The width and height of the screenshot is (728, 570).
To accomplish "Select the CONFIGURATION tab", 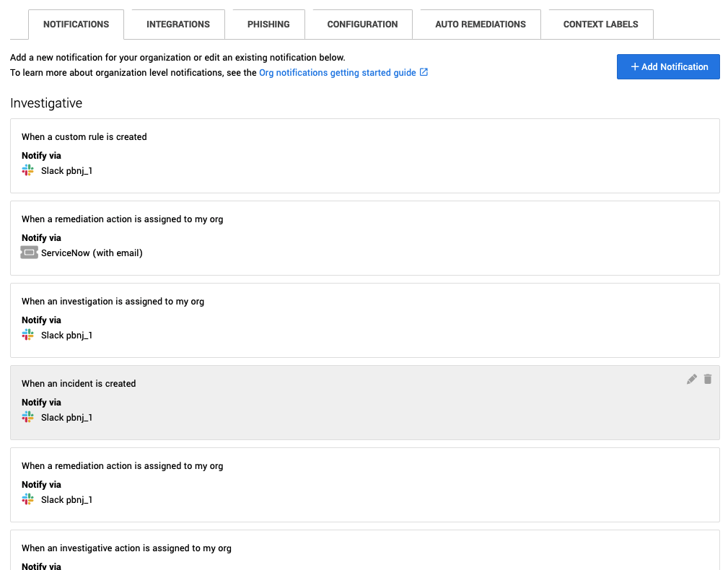I will tap(361, 24).
